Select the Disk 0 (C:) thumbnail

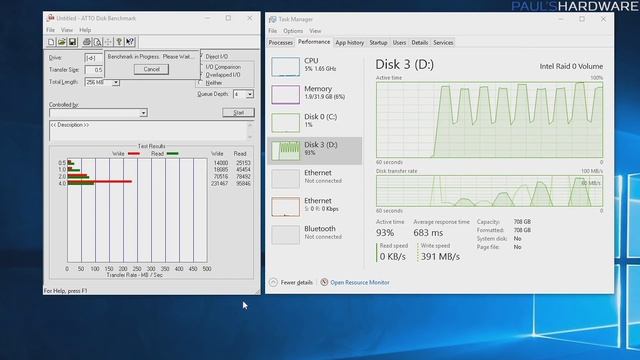(x=285, y=122)
